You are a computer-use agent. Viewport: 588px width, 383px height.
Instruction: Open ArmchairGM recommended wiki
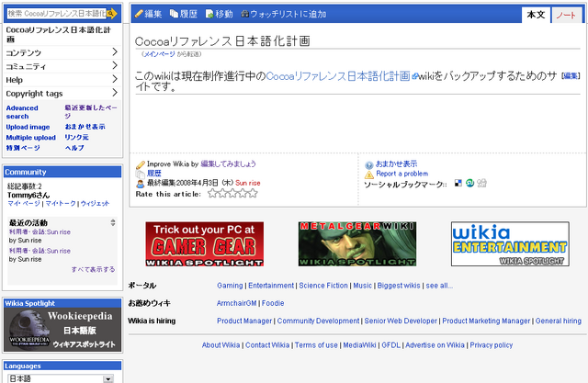[237, 303]
